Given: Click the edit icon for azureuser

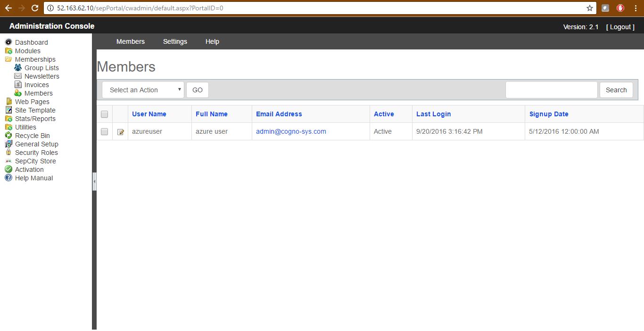Looking at the screenshot, I should coord(120,132).
